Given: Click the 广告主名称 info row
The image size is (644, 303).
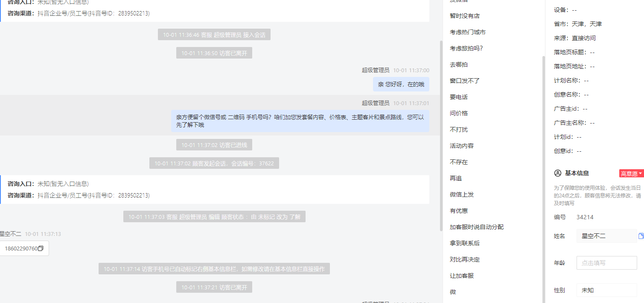Looking at the screenshot, I should click(x=574, y=123).
